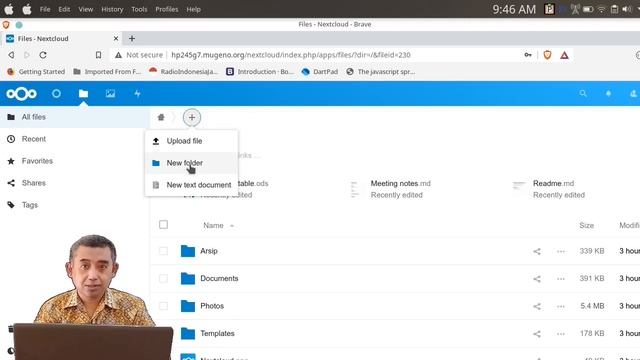This screenshot has height=360, width=640.
Task: Open more actions for Templates
Action: (561, 334)
